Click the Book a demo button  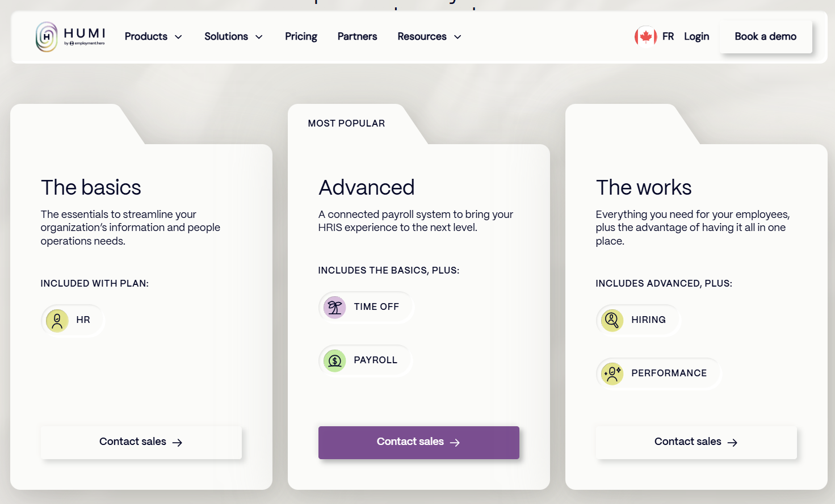tap(766, 36)
